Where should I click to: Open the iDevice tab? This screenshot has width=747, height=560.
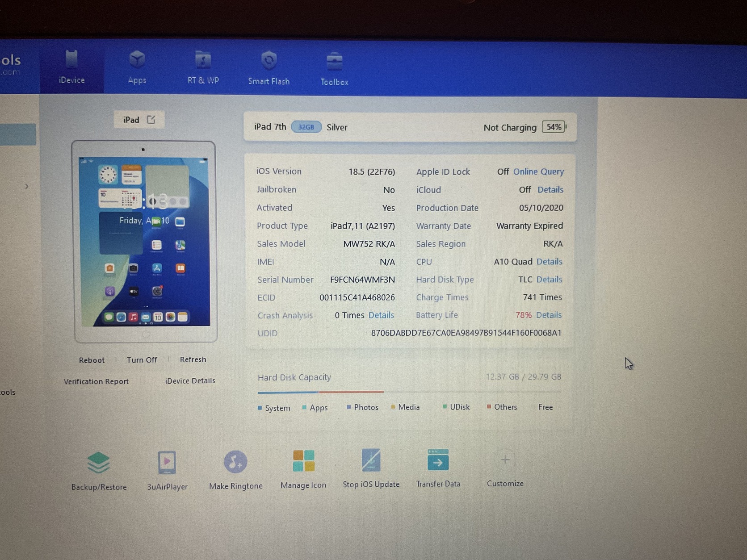click(71, 67)
